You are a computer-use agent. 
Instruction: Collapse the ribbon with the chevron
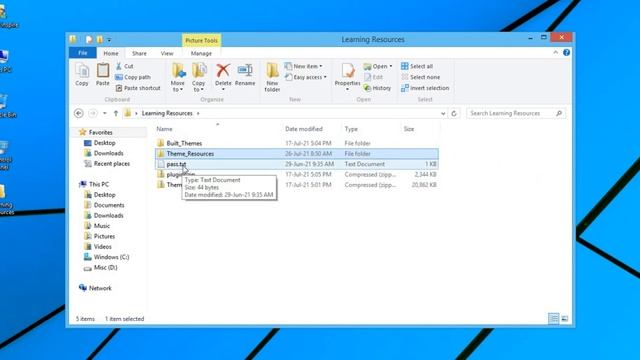coord(556,52)
